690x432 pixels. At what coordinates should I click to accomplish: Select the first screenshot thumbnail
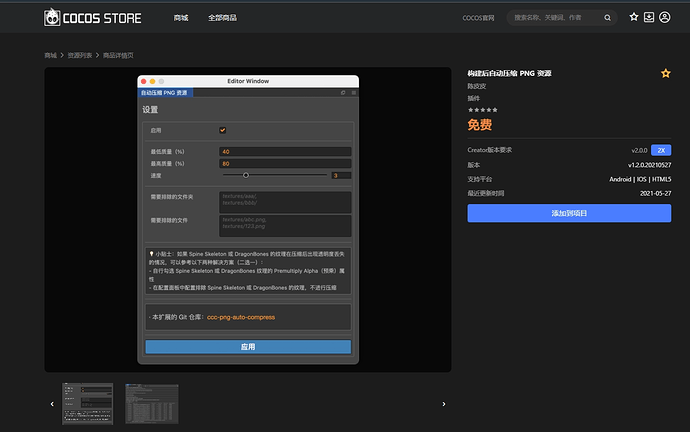pos(87,403)
